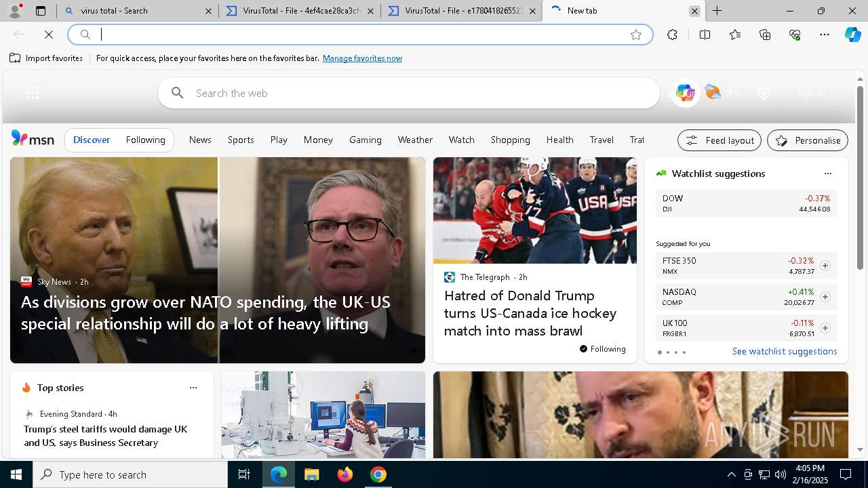This screenshot has width=868, height=488.
Task: Click the Windows taskbar search box
Action: pyautogui.click(x=130, y=474)
